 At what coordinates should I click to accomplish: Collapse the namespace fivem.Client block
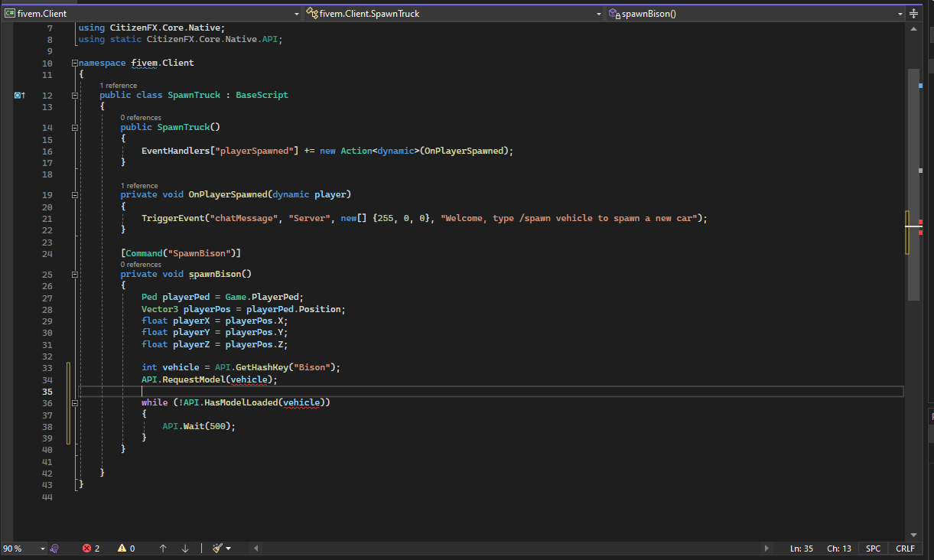click(x=74, y=63)
